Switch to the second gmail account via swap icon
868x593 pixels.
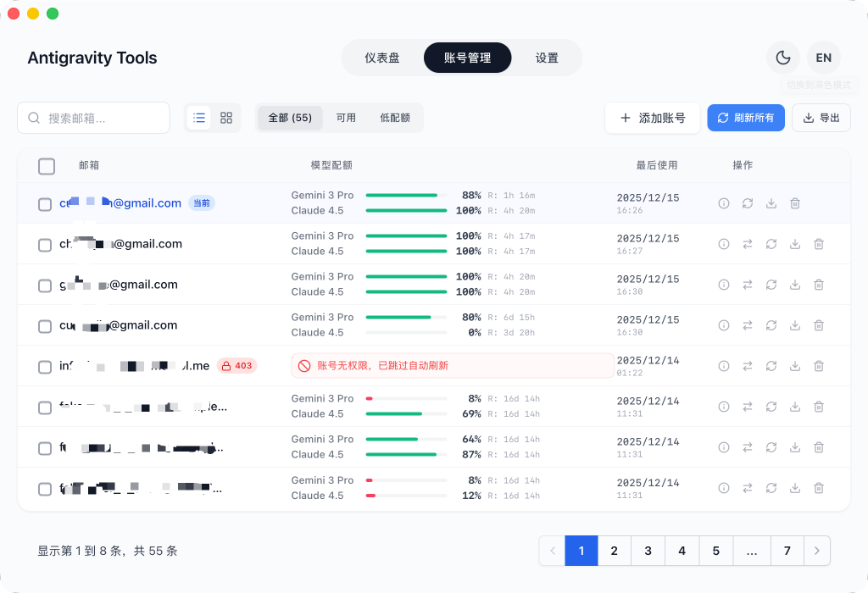click(x=747, y=244)
